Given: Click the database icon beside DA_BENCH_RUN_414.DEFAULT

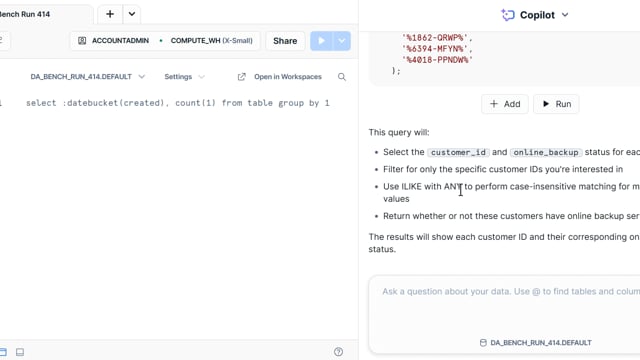Looking at the screenshot, I should coord(483,343).
